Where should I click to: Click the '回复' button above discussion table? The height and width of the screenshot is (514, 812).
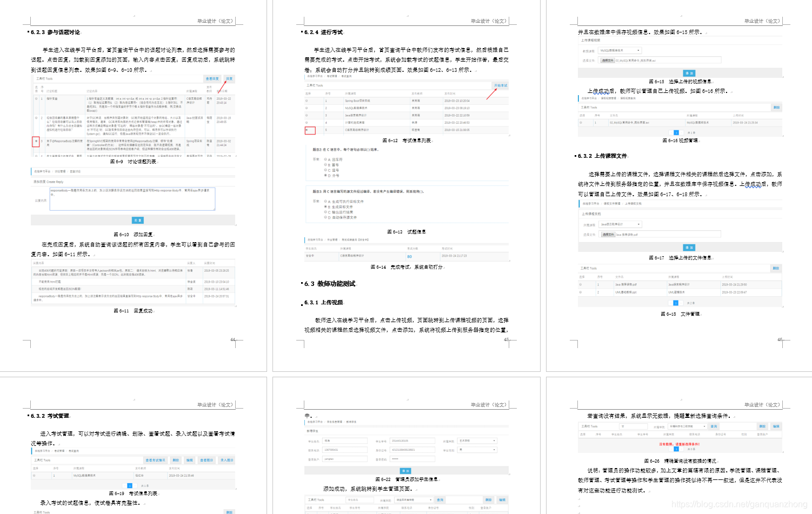click(229, 79)
